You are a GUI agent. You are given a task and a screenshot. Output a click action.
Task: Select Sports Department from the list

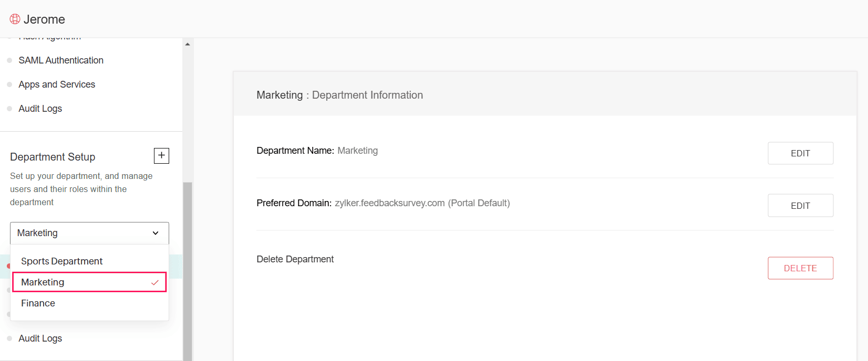click(x=62, y=261)
